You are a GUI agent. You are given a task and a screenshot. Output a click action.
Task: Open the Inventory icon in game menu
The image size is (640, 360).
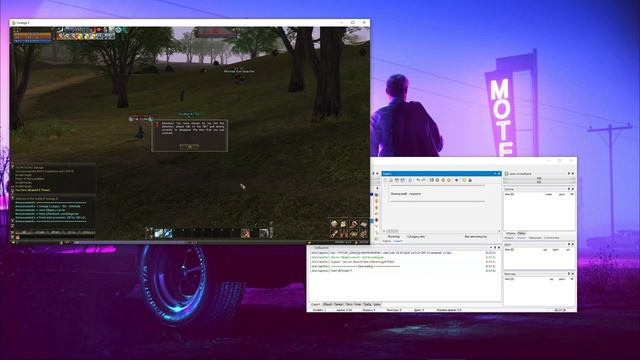click(344, 224)
